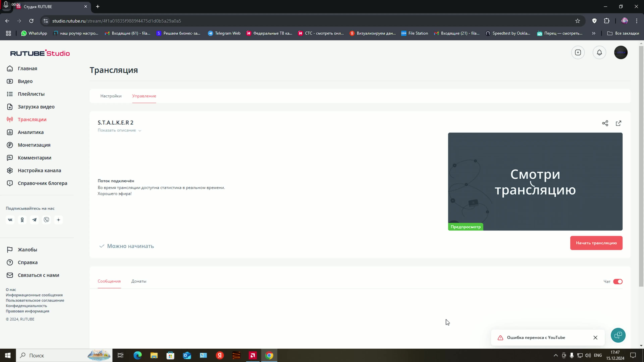Open File Explorer from taskbar
Screen dimensions: 644x362
(154, 355)
